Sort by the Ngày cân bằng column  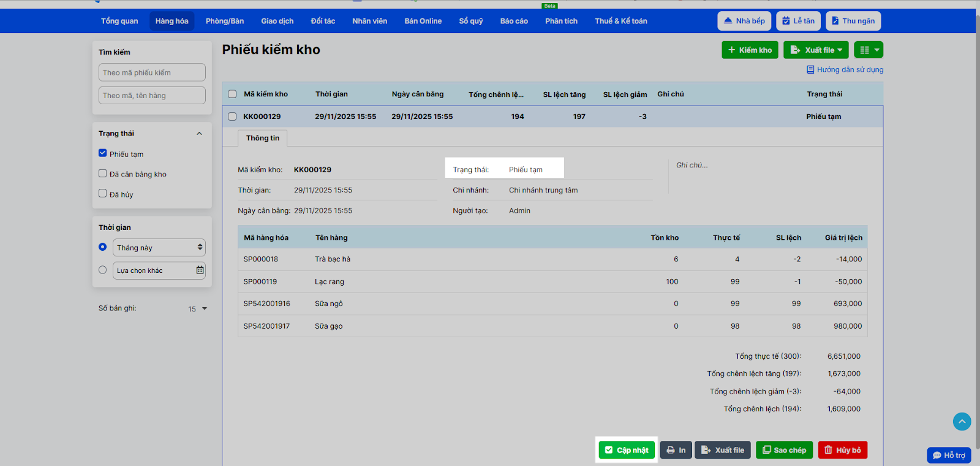pyautogui.click(x=418, y=94)
